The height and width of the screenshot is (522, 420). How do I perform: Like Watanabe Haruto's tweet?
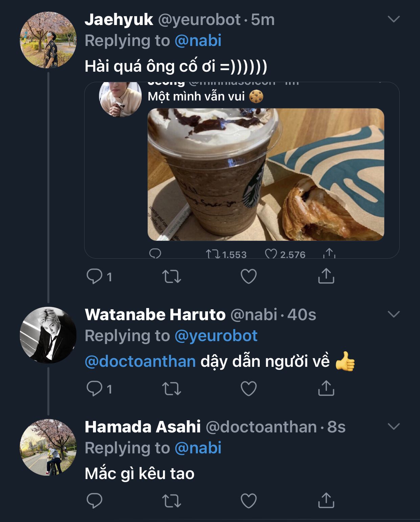[249, 388]
